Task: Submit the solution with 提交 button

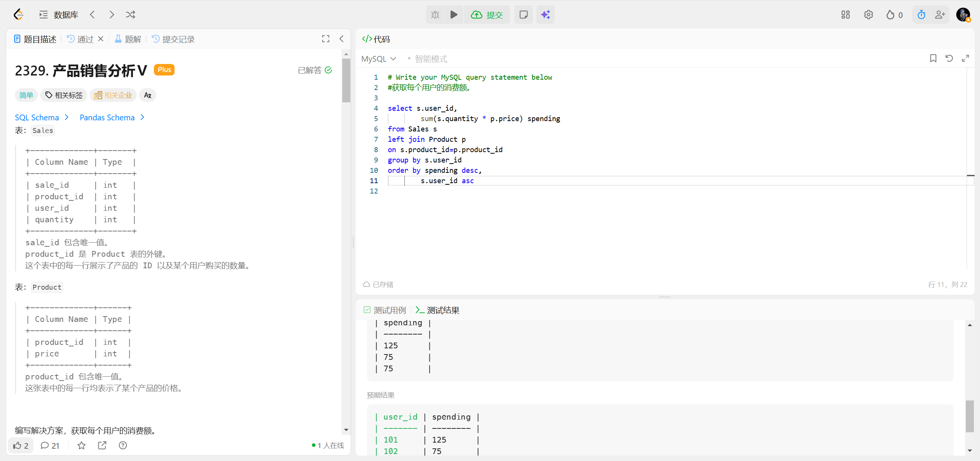Action: (487, 15)
